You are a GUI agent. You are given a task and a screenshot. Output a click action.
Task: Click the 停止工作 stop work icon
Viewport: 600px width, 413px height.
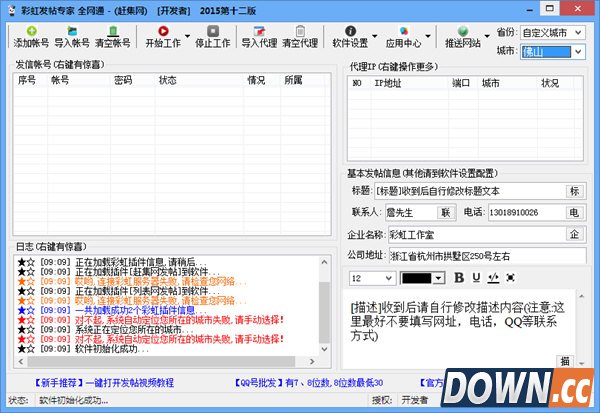click(213, 31)
